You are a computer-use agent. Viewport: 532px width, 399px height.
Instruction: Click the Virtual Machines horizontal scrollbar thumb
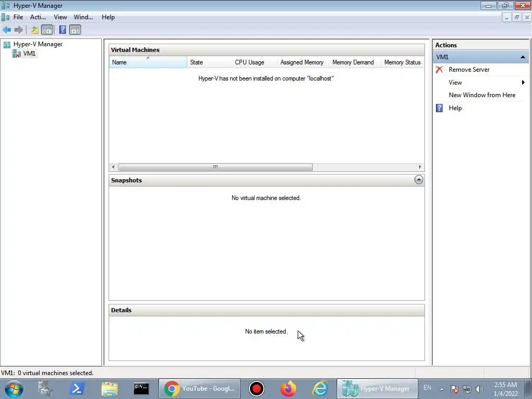[216, 167]
